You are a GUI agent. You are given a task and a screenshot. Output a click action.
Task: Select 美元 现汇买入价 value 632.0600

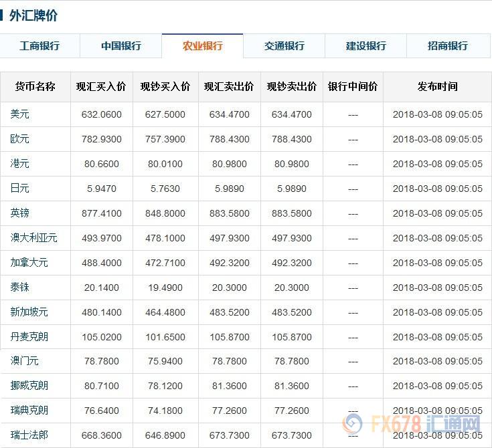(x=101, y=114)
